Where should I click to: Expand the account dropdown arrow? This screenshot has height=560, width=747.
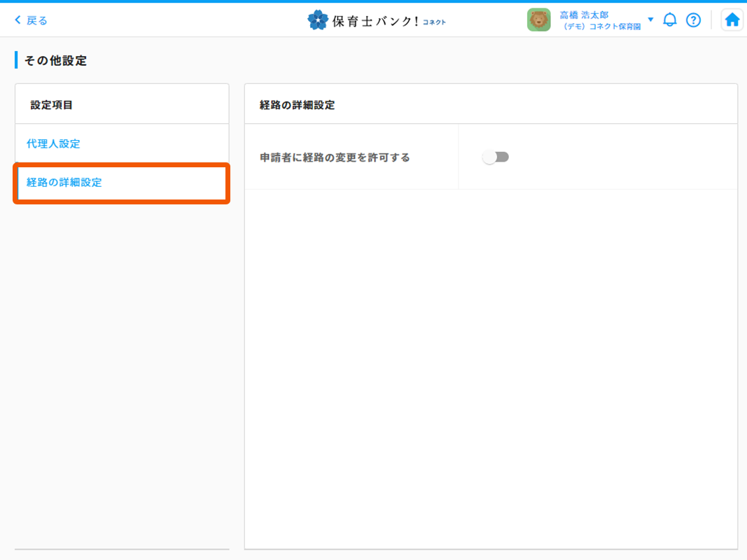(x=650, y=20)
